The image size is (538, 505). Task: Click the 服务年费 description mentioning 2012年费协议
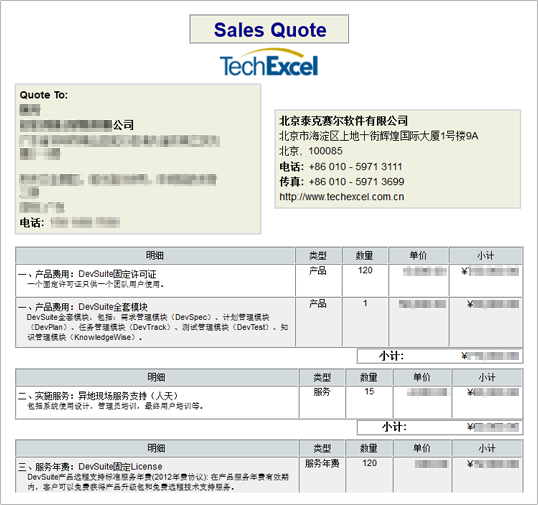158,482
